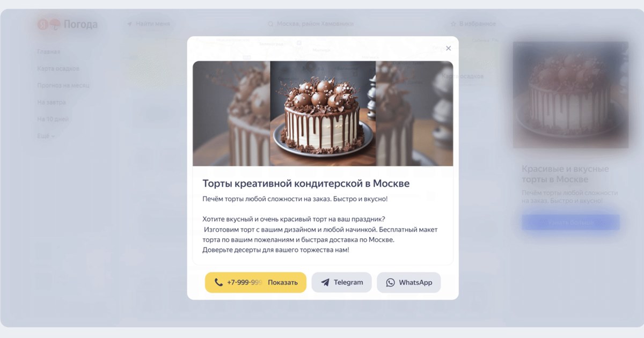Click the phone handset icon

(218, 282)
